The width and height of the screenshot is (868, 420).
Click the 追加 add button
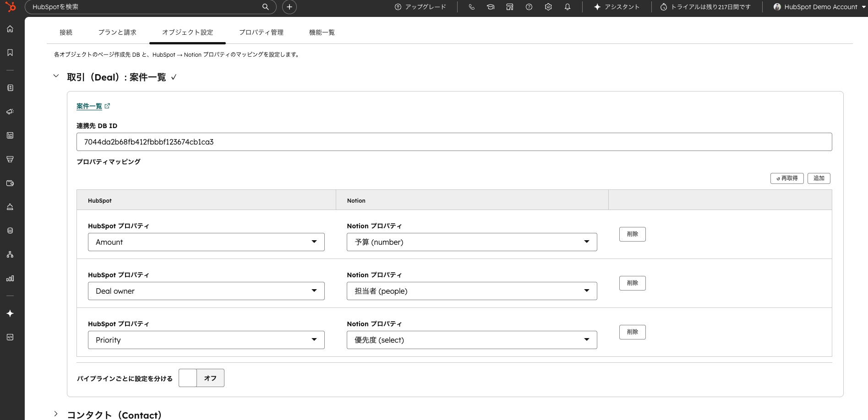click(x=819, y=178)
